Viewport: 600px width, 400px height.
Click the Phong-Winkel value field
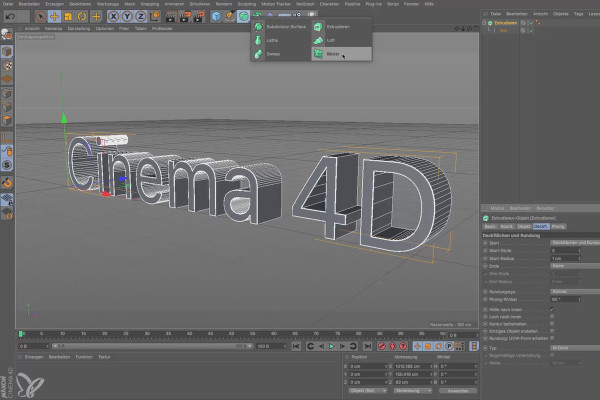click(x=566, y=299)
